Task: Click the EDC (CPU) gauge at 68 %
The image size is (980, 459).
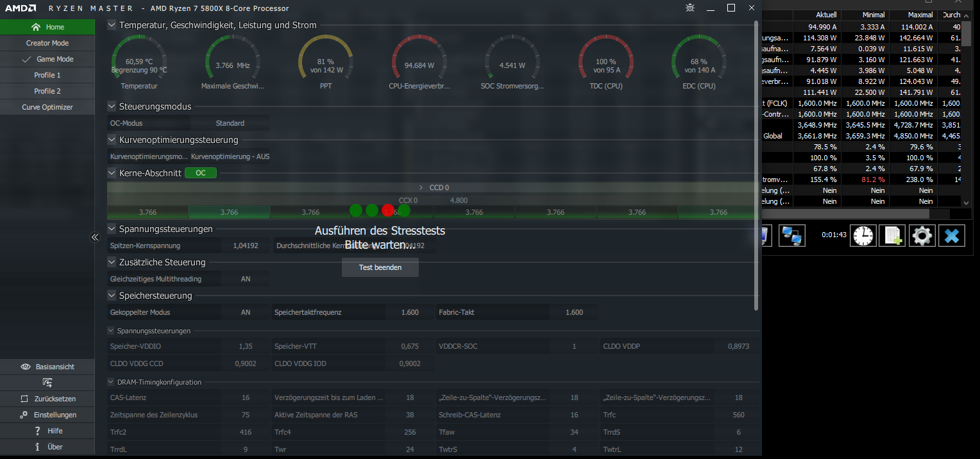Action: [698, 62]
